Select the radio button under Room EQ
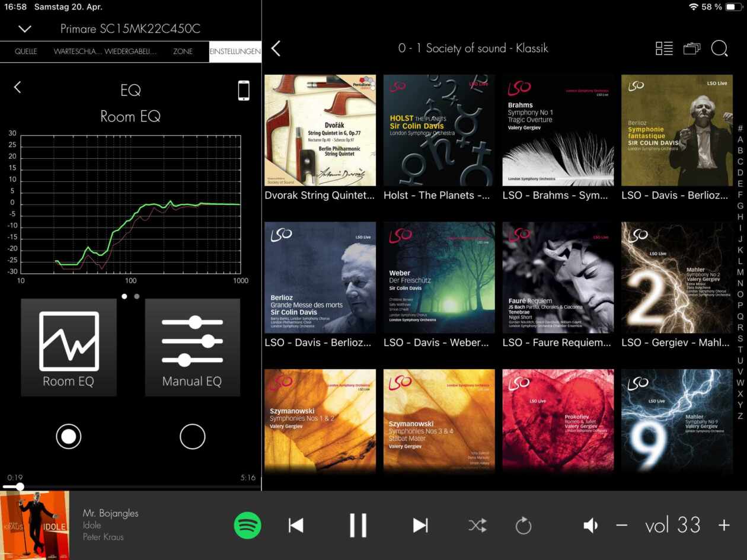 pyautogui.click(x=69, y=437)
